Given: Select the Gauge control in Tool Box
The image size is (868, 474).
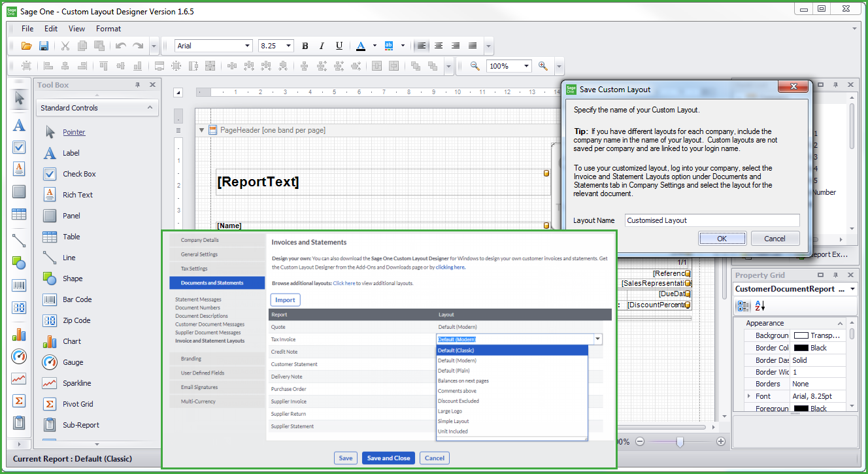Looking at the screenshot, I should [73, 362].
